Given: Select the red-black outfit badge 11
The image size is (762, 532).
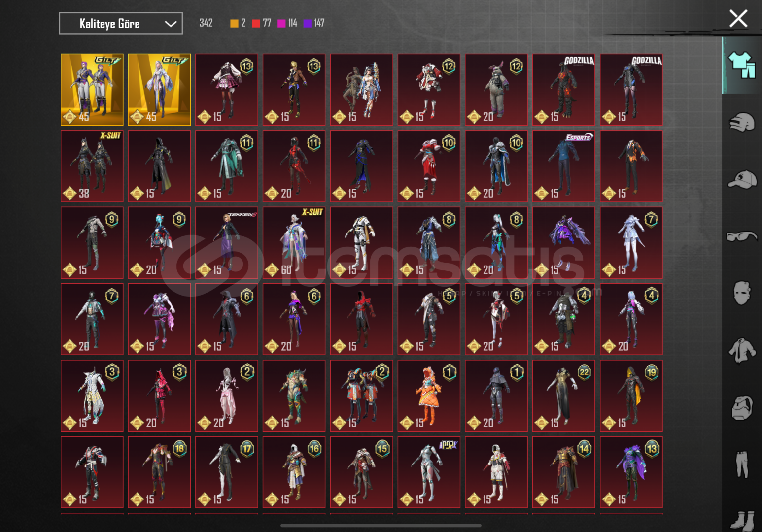Looking at the screenshot, I should pos(294,166).
